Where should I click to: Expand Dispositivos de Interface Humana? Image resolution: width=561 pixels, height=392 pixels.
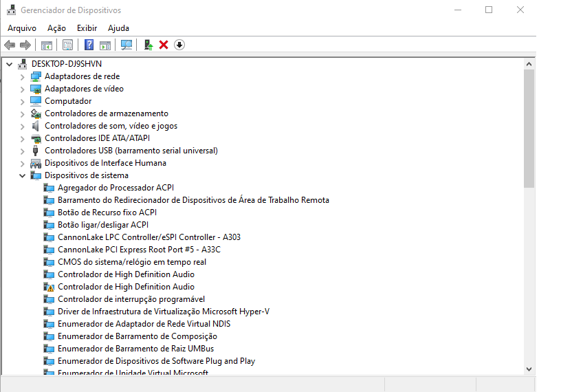tap(23, 164)
